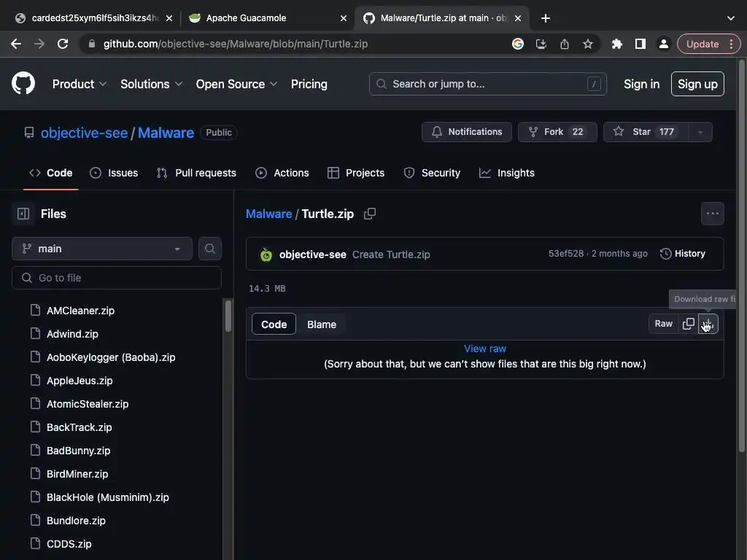Screen dimensions: 747x560
Task: Click the site lock icon in address bar
Action: click(92, 44)
